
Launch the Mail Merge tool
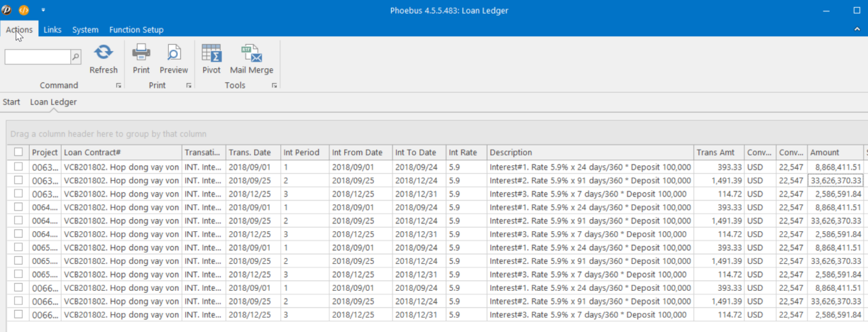251,53
